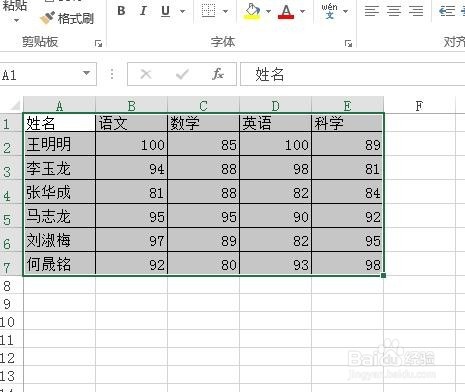The image size is (465, 392).
Task: Apply yellow fill color bucket
Action: coord(252,11)
